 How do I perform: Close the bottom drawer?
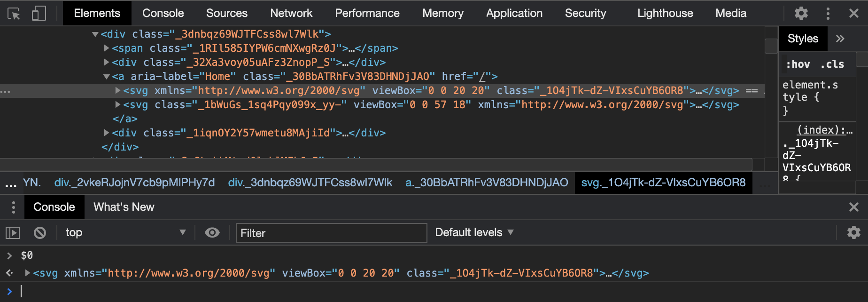(854, 207)
